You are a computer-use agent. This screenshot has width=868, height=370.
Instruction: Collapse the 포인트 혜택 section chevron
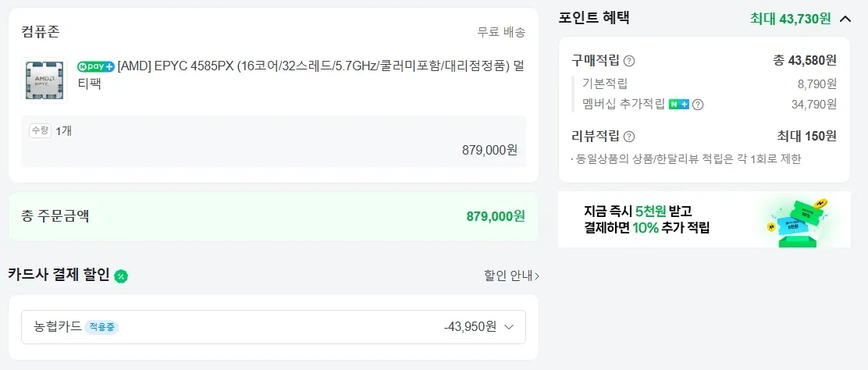coord(845,19)
